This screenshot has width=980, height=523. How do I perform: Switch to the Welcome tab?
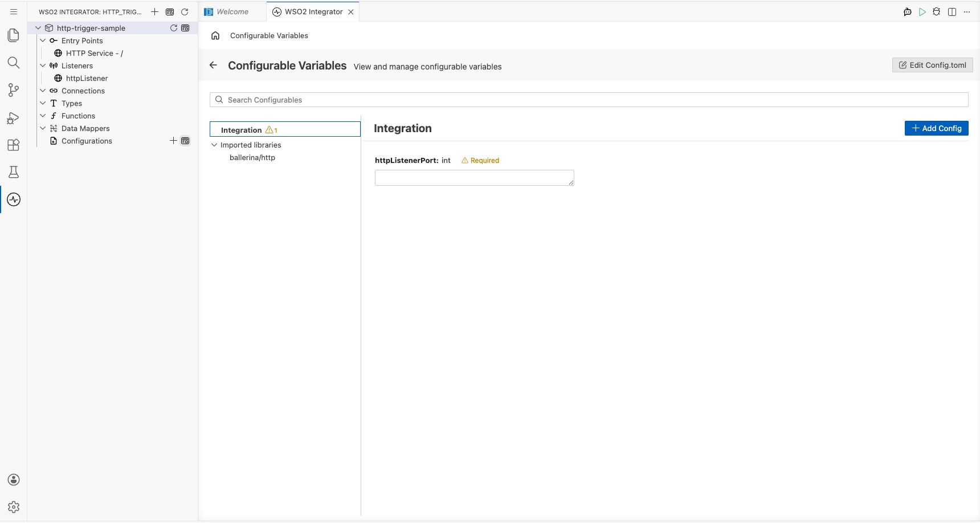232,11
